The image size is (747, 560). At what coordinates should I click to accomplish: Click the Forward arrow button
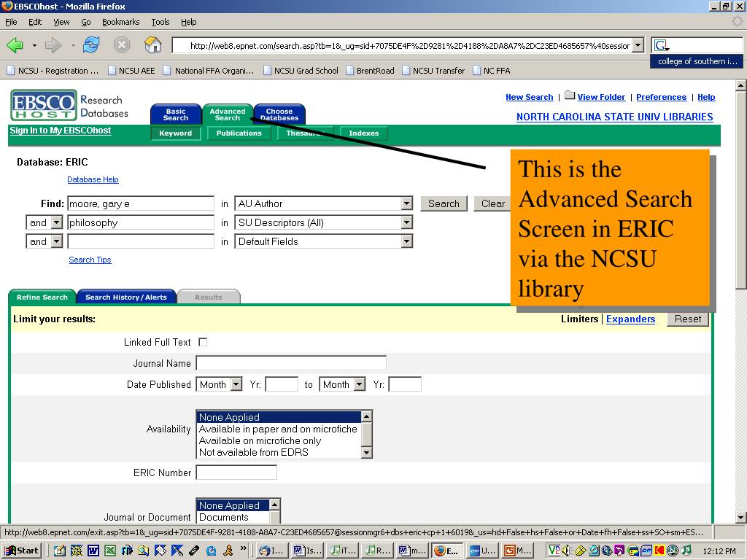53,45
